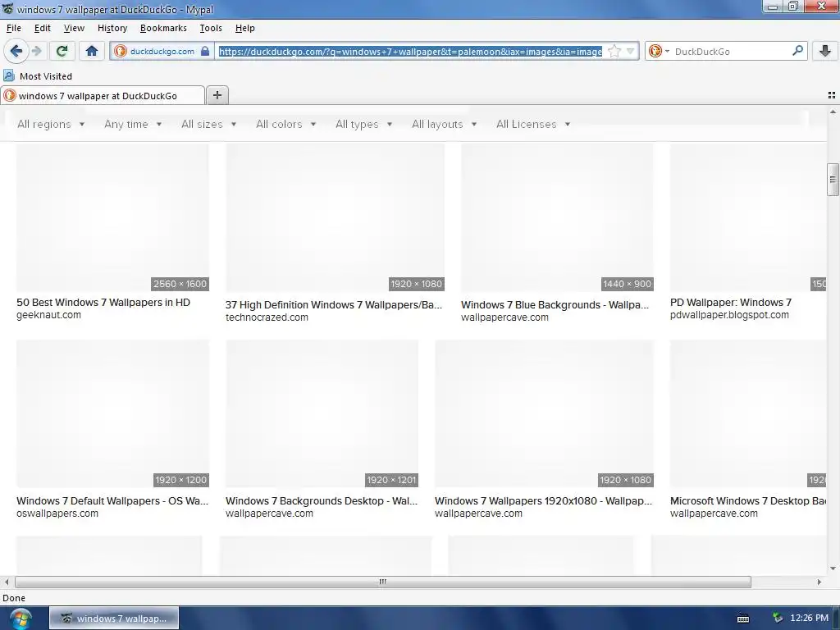Viewport: 840px width, 630px height.
Task: Reload the page with the refresh icon
Action: 62,52
